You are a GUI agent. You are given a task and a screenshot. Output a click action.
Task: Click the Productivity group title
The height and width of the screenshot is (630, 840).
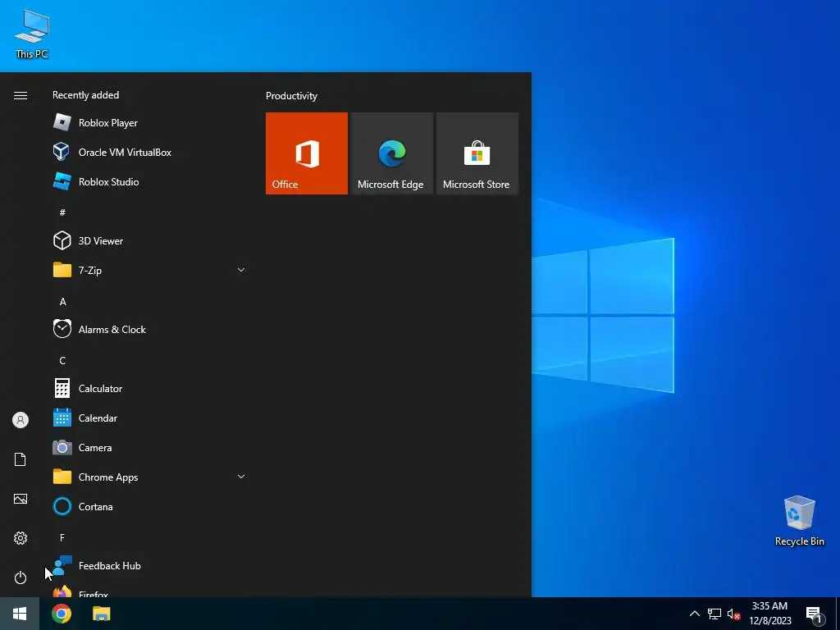tap(291, 96)
